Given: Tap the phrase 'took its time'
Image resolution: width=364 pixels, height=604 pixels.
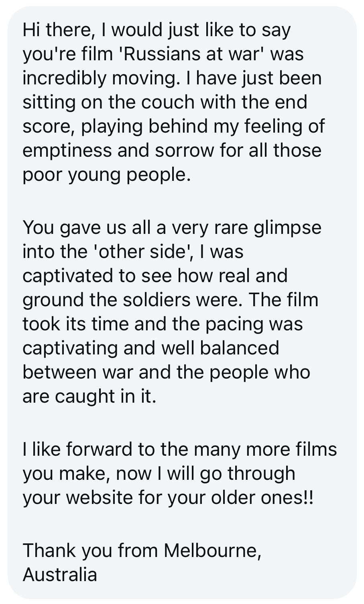Looking at the screenshot, I should (x=76, y=324).
